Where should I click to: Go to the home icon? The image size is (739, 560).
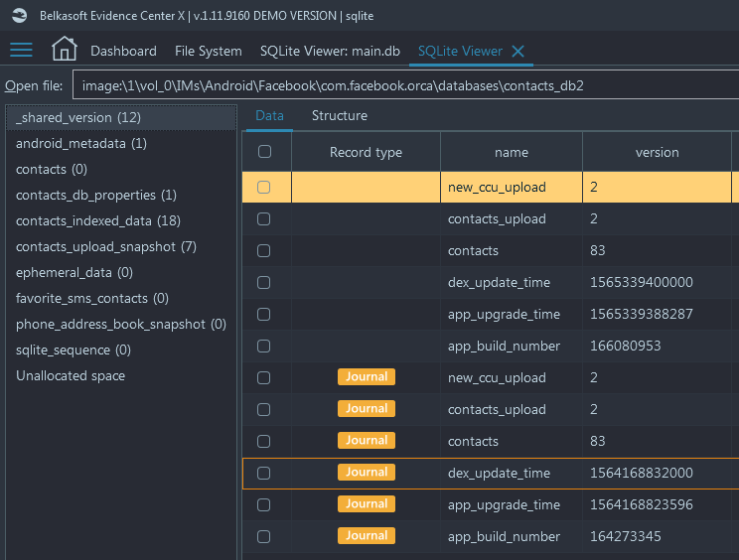65,49
